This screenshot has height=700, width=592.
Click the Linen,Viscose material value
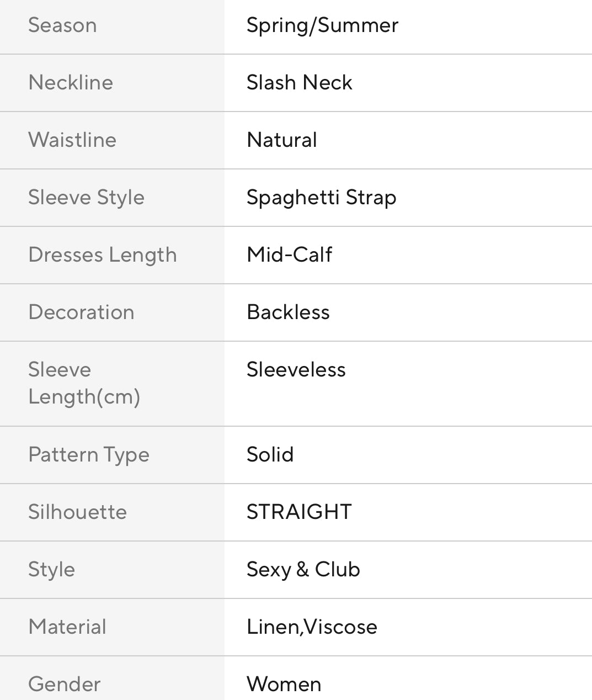click(312, 627)
